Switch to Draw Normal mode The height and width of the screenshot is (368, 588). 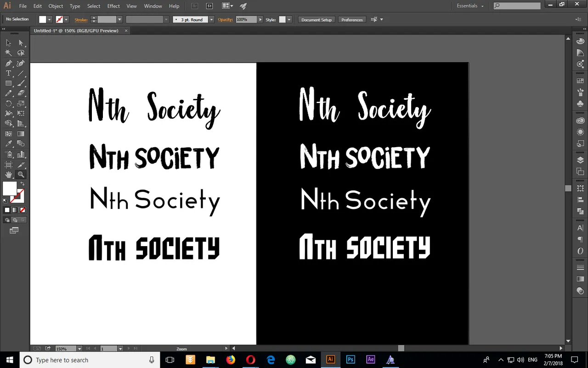point(8,220)
